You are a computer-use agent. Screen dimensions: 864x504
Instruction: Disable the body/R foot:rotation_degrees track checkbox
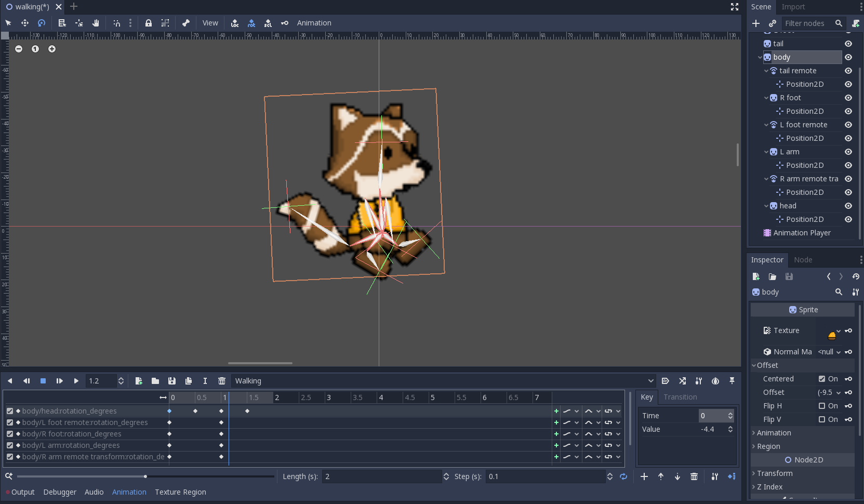tap(10, 434)
